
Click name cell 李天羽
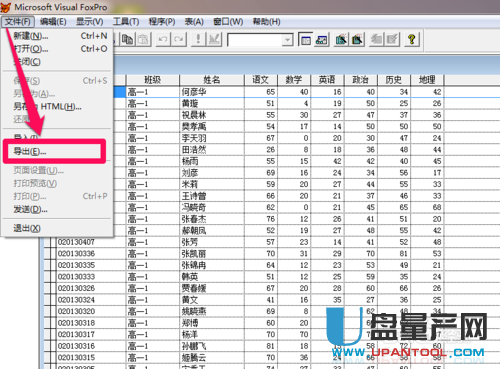pos(212,138)
